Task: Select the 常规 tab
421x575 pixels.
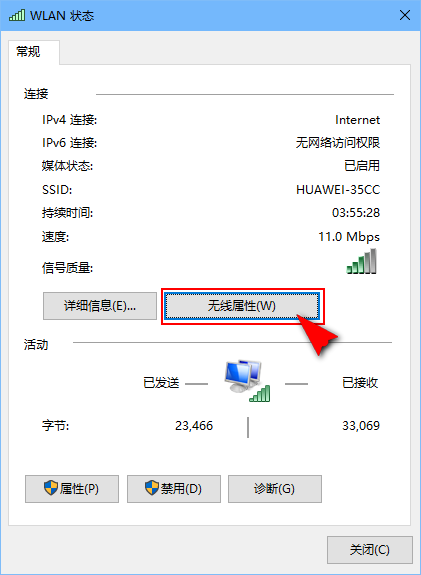Action: 29,52
